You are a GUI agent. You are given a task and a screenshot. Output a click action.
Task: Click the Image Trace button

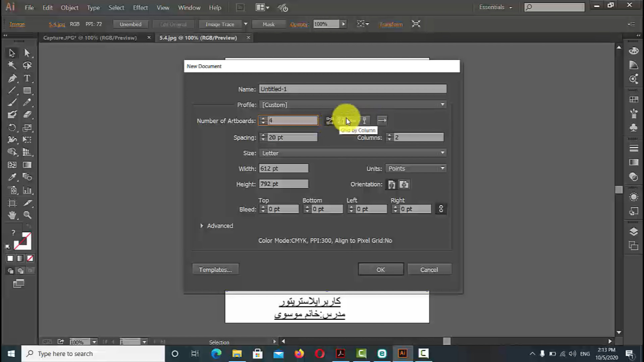220,24
